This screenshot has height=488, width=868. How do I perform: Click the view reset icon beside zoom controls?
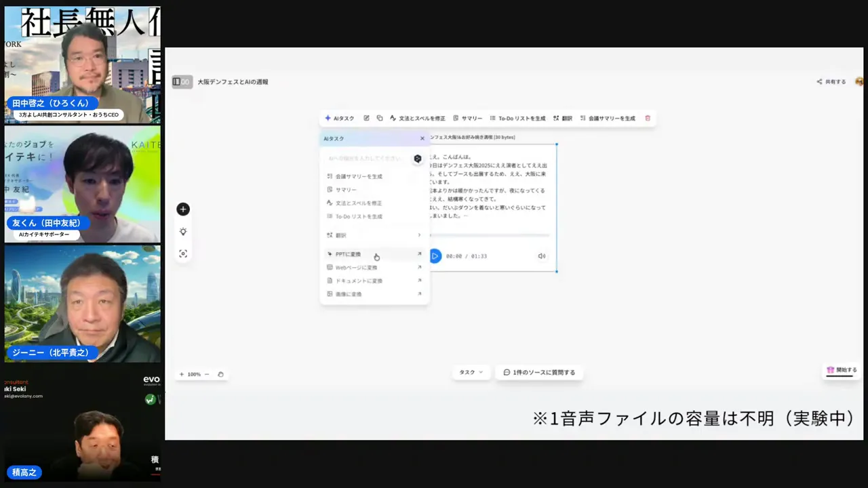pos(220,373)
